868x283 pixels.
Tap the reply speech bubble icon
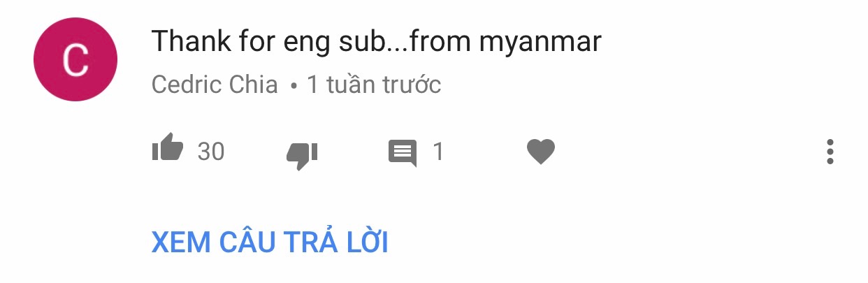click(x=403, y=154)
